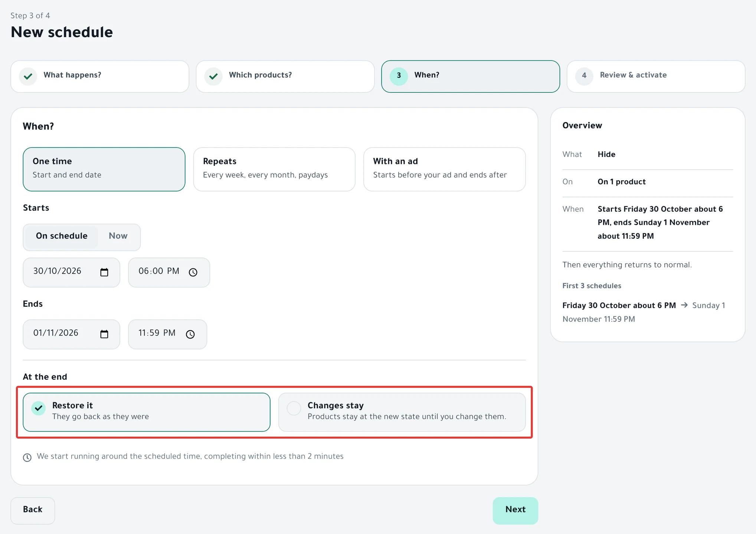Image resolution: width=756 pixels, height=534 pixels.
Task: Choose the Repeats schedule type
Action: pyautogui.click(x=274, y=169)
